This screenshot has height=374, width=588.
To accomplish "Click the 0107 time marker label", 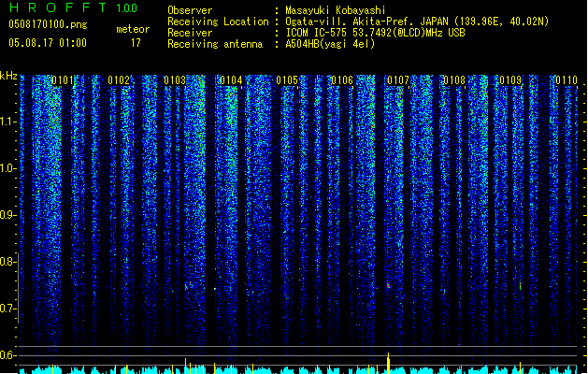I will point(398,80).
